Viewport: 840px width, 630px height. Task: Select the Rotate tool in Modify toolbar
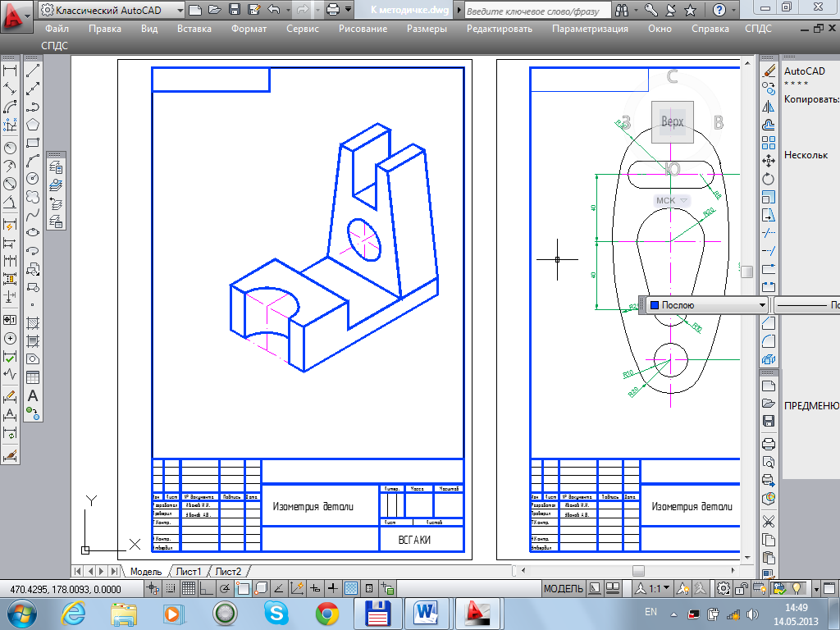[x=769, y=179]
